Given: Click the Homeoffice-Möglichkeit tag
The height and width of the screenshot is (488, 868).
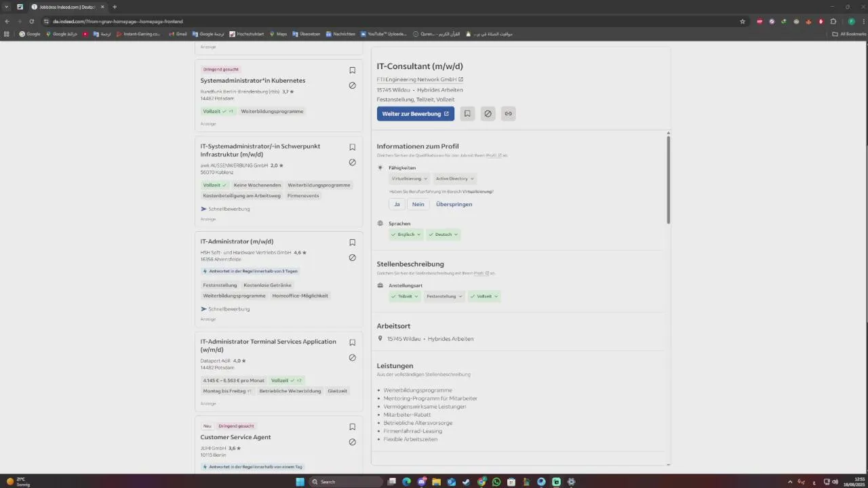Looking at the screenshot, I should [300, 296].
